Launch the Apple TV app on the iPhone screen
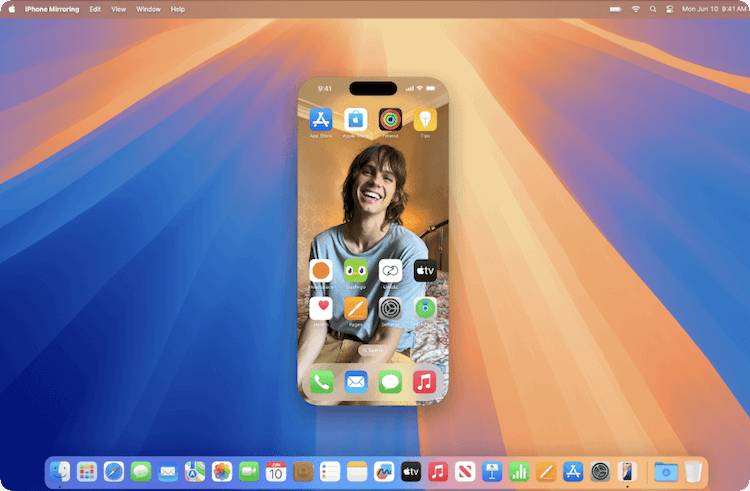750x491 pixels. [425, 271]
